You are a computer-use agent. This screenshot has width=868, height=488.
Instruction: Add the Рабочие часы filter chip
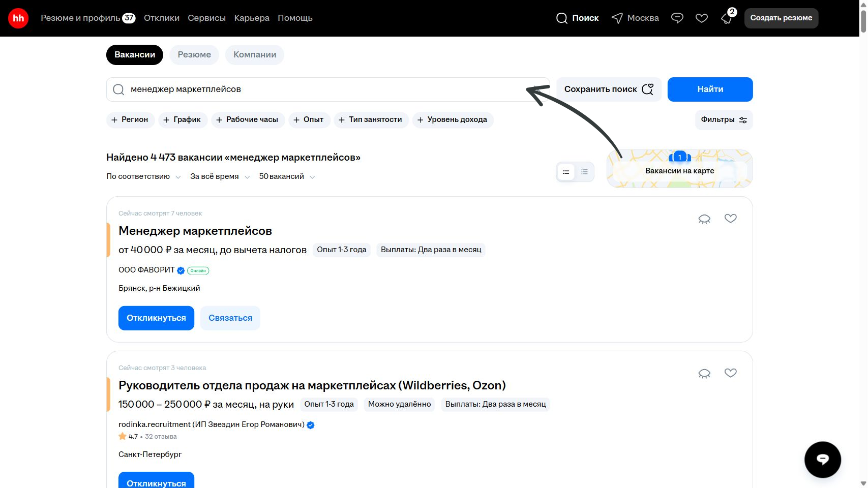pos(248,120)
